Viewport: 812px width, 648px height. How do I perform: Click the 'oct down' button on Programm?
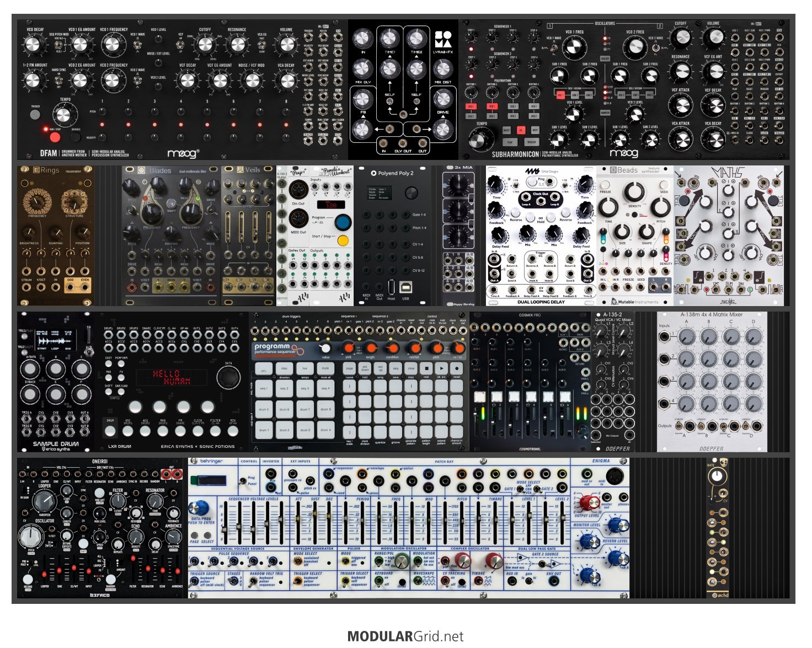point(365,368)
